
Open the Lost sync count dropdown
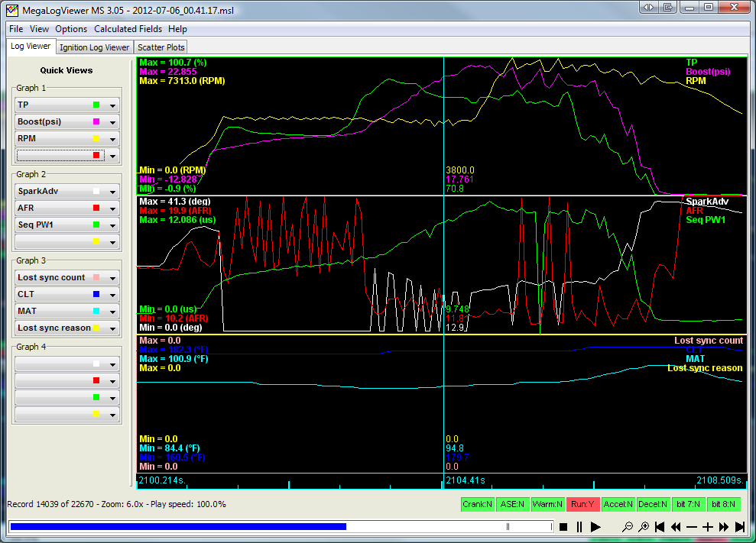pos(113,278)
